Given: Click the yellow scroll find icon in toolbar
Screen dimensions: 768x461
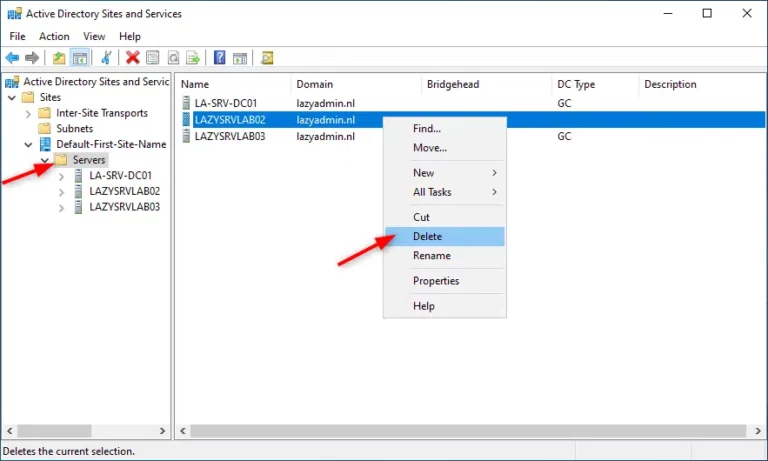Looking at the screenshot, I should tap(267, 58).
